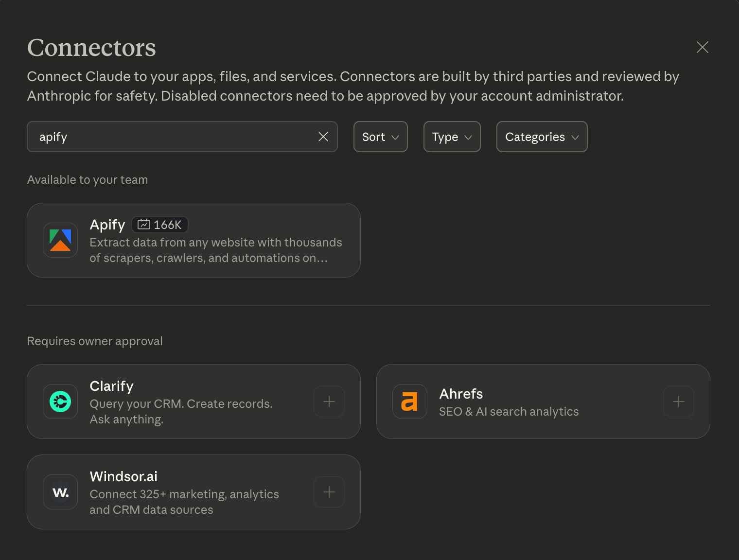Click the 166K usage badge on Apify
Image resolution: width=739 pixels, height=560 pixels.
click(x=159, y=225)
